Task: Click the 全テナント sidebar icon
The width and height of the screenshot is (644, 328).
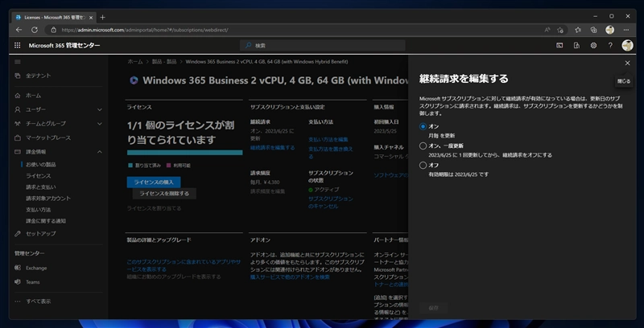Action: (17, 76)
